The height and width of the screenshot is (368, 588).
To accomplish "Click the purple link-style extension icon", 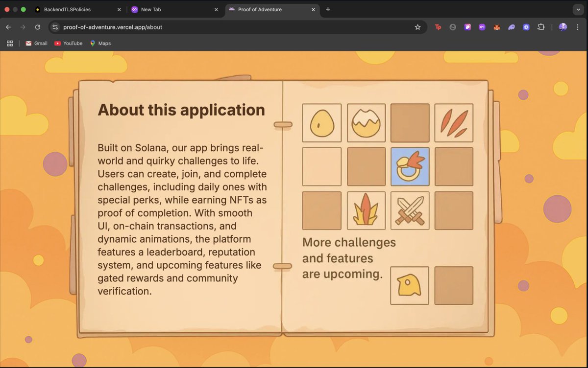I will tap(482, 27).
